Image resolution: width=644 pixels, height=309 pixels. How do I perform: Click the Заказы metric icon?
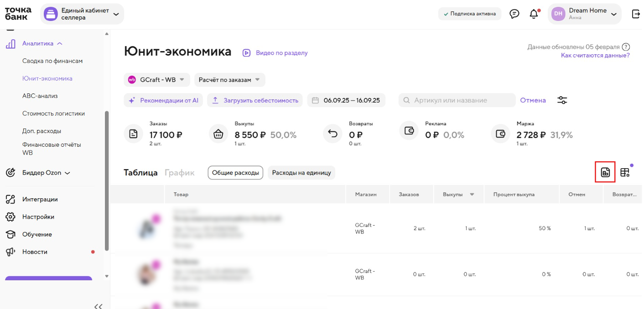133,134
